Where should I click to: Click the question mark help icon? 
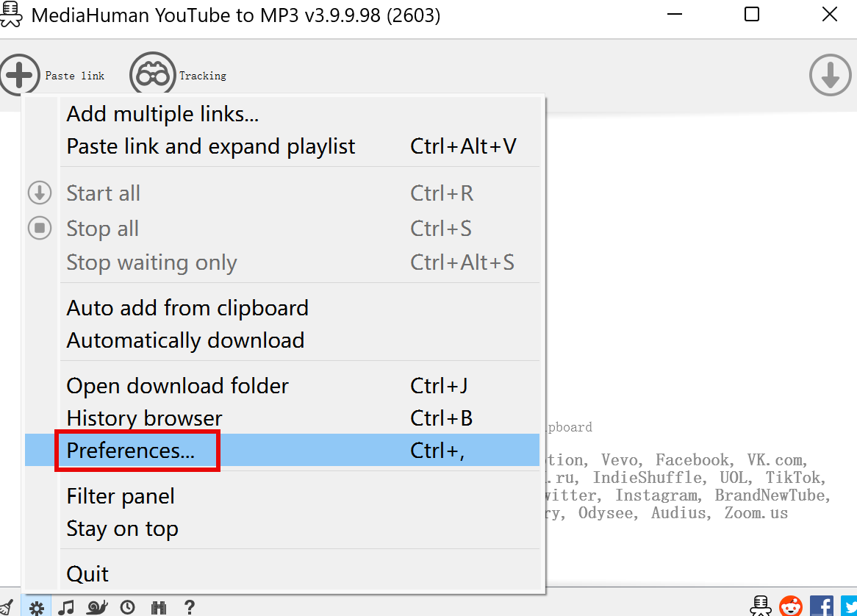point(189,607)
